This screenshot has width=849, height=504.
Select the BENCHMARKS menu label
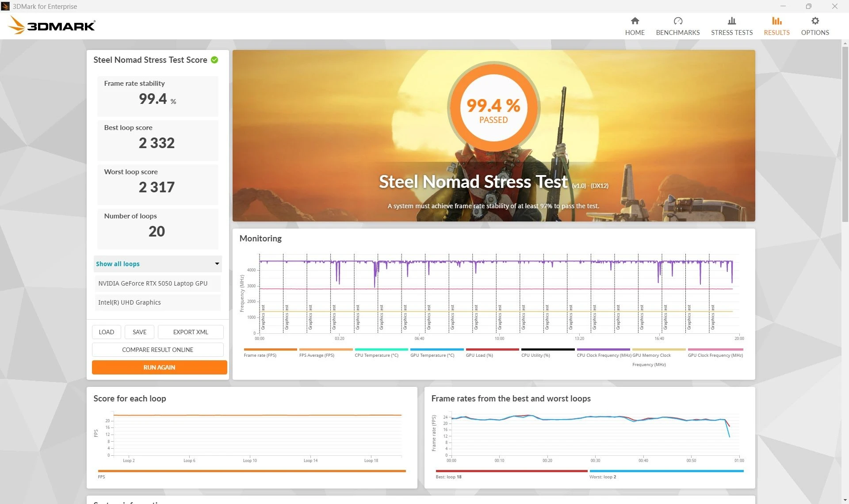click(x=678, y=33)
